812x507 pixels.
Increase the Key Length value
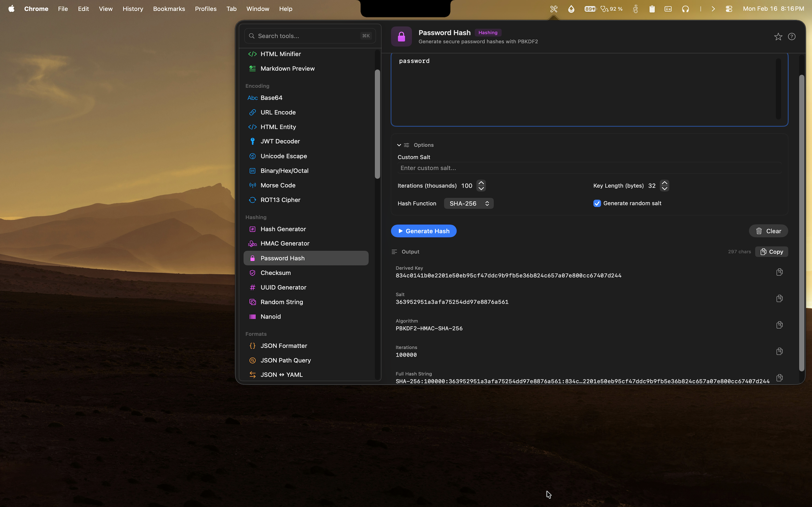point(664,183)
